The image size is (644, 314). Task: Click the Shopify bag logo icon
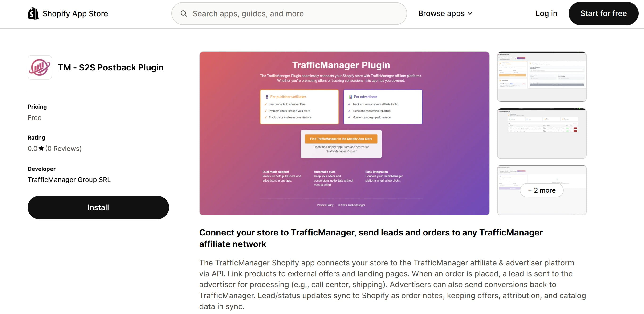pos(33,13)
